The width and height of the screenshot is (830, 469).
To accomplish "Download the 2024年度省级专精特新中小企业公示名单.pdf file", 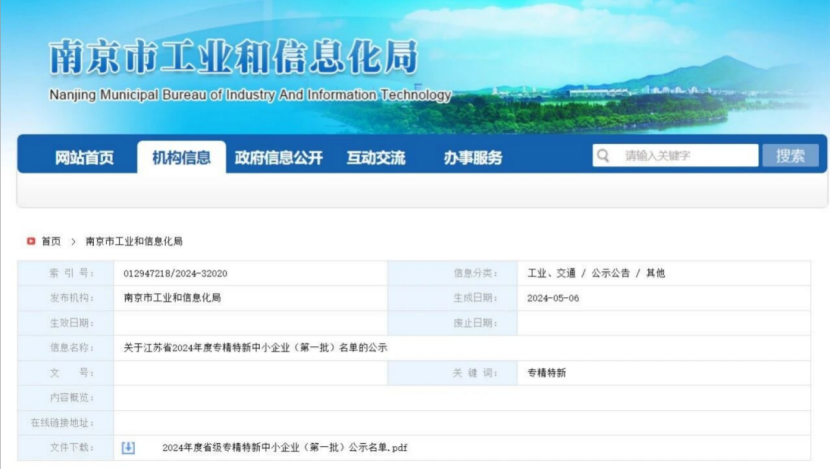I will (x=284, y=447).
